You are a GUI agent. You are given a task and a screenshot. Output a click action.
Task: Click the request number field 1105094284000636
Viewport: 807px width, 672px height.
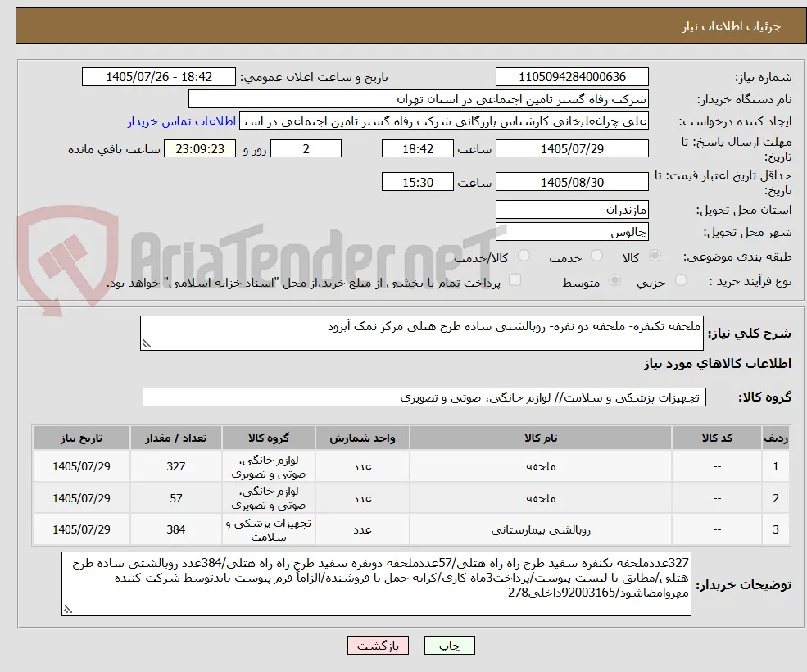point(572,77)
